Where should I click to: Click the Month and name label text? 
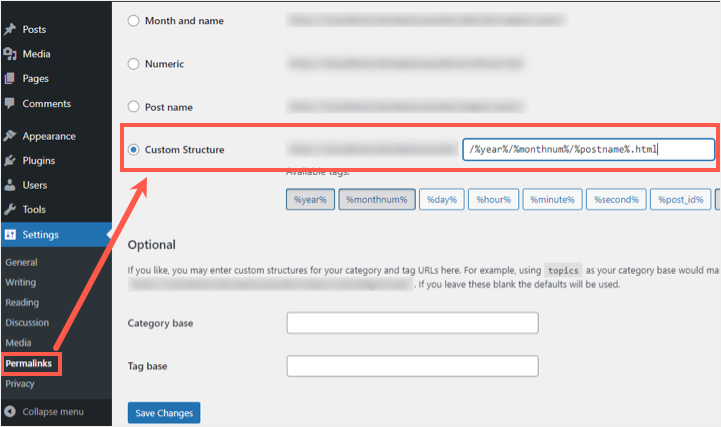[x=184, y=21]
